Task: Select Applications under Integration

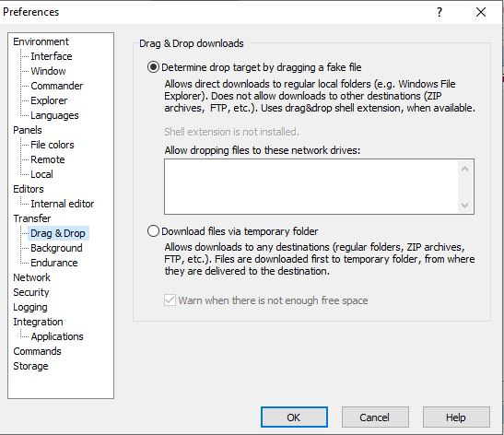Action: coord(57,336)
